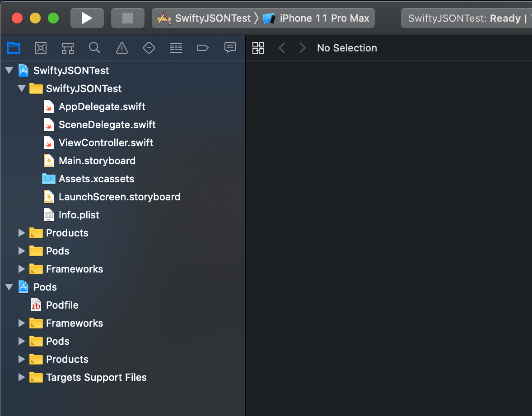Minimize the window with yellow button
Screen dimensions: 532x416
(35, 18)
